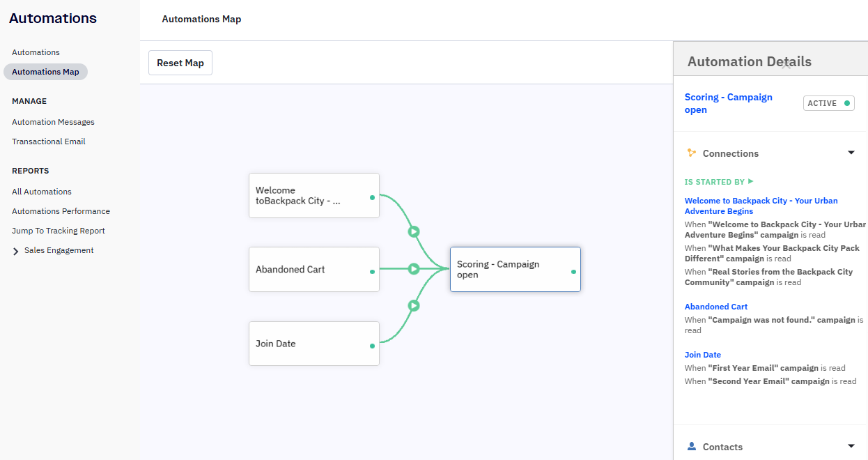Image resolution: width=868 pixels, height=460 pixels.
Task: Open Automation Messages from the sidebar
Action: pyautogui.click(x=53, y=121)
